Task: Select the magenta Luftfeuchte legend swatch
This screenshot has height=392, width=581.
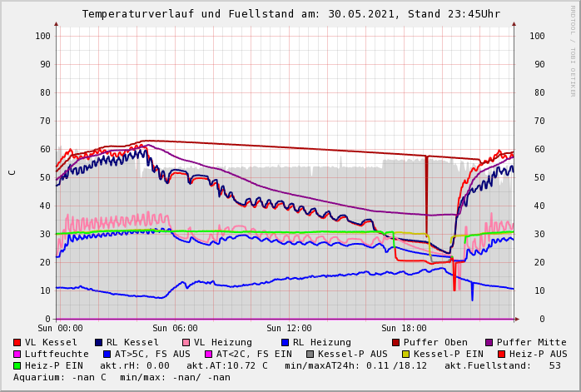Action: point(17,354)
